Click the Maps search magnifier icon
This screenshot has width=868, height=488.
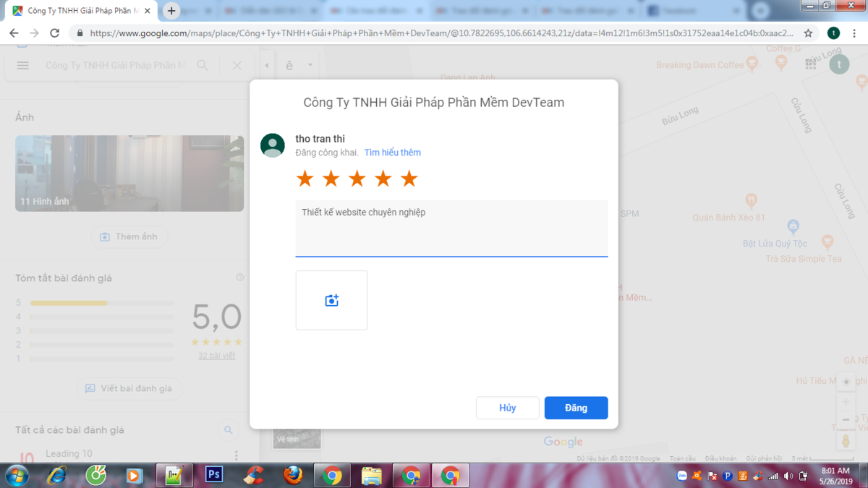[203, 65]
